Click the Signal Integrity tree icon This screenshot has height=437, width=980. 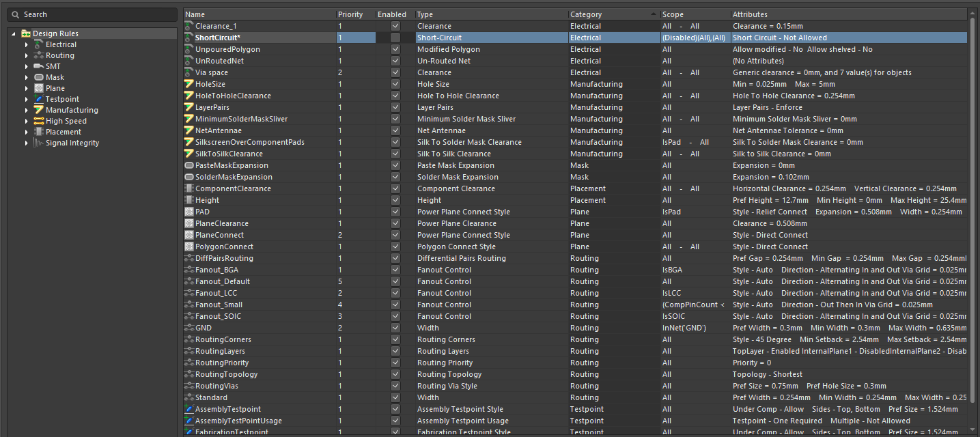tap(39, 143)
